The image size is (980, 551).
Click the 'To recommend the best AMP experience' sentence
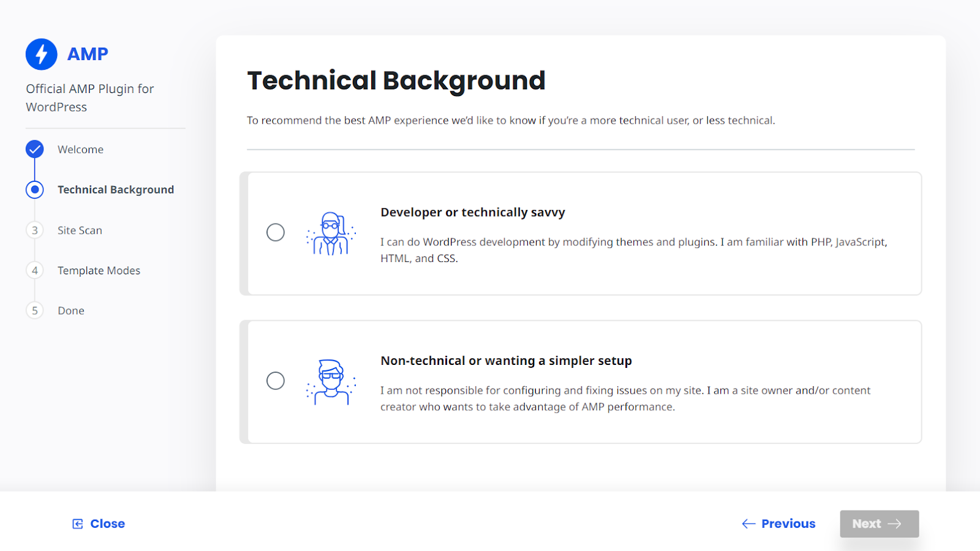pyautogui.click(x=511, y=121)
